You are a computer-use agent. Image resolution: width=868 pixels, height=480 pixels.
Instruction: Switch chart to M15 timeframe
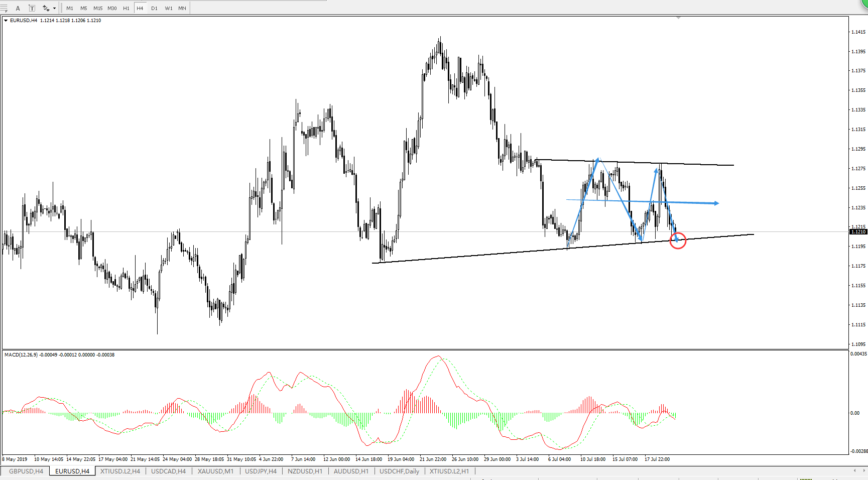point(98,8)
